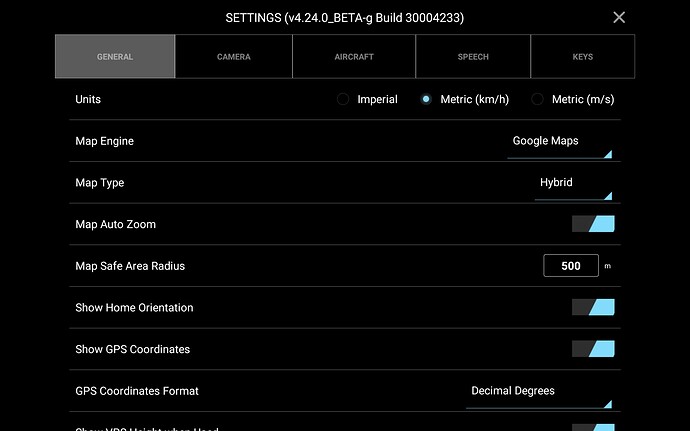Edit the Map Safe Area Radius field
The width and height of the screenshot is (690, 431).
[571, 265]
